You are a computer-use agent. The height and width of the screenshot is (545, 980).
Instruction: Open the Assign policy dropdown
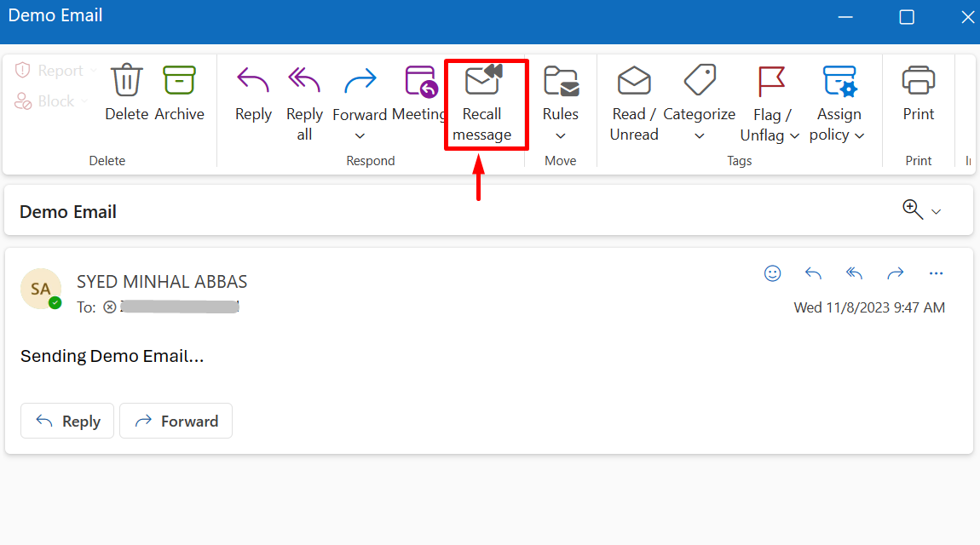click(x=859, y=135)
